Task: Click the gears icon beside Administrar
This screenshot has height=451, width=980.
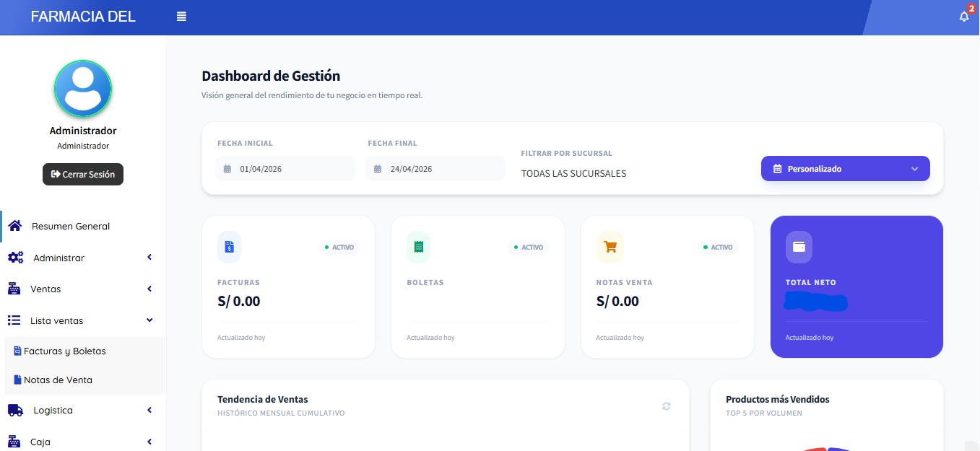Action: tap(15, 258)
